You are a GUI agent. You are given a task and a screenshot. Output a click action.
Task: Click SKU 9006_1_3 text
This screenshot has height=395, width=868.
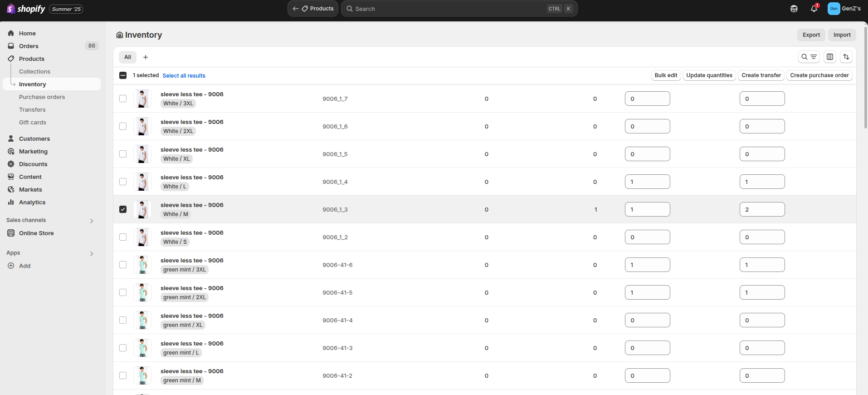[x=335, y=210]
